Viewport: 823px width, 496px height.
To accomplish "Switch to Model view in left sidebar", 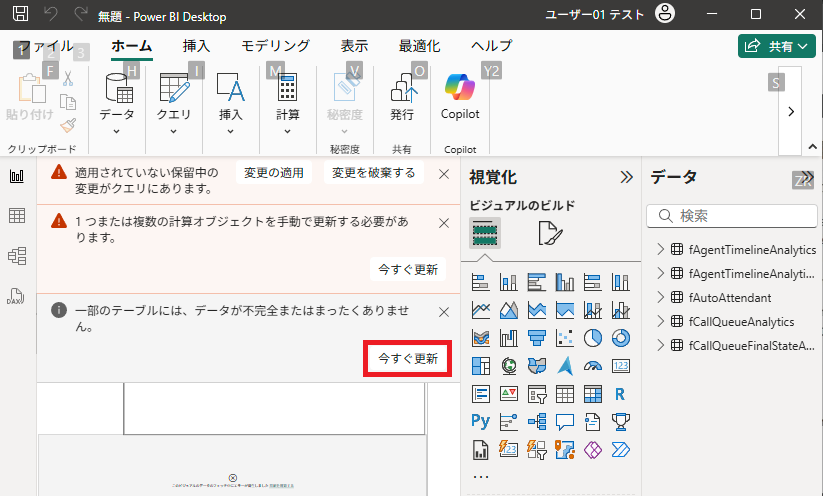I will [x=17, y=256].
